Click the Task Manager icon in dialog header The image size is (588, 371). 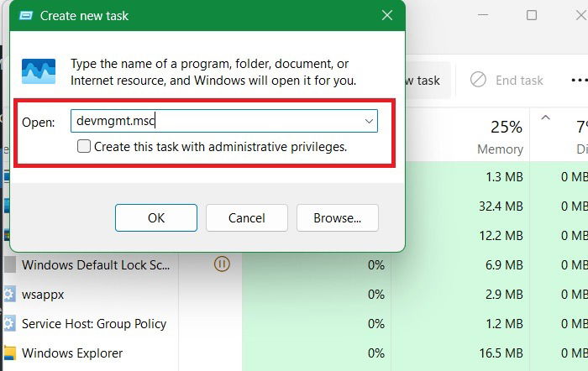coord(39,72)
